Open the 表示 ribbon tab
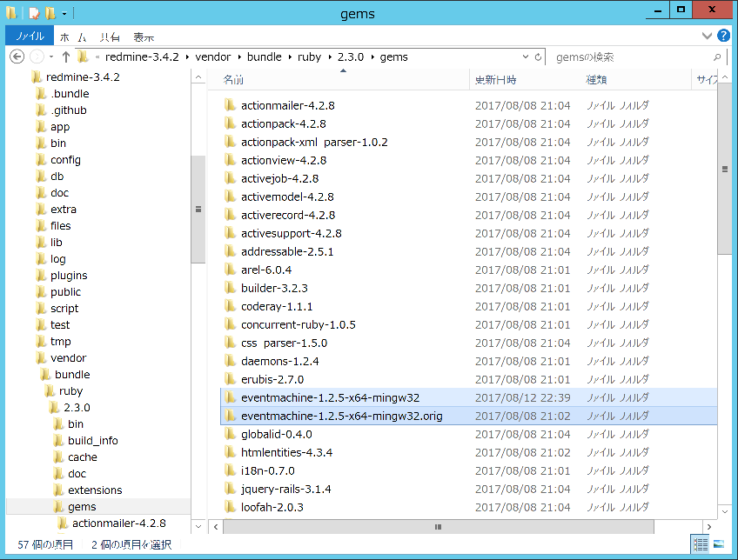 144,37
